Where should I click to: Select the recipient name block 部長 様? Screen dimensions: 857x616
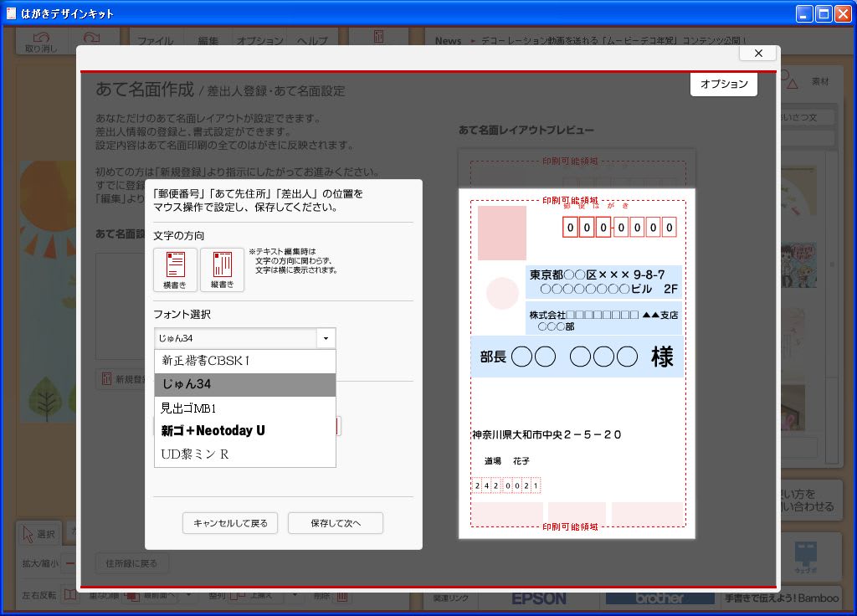click(x=577, y=357)
